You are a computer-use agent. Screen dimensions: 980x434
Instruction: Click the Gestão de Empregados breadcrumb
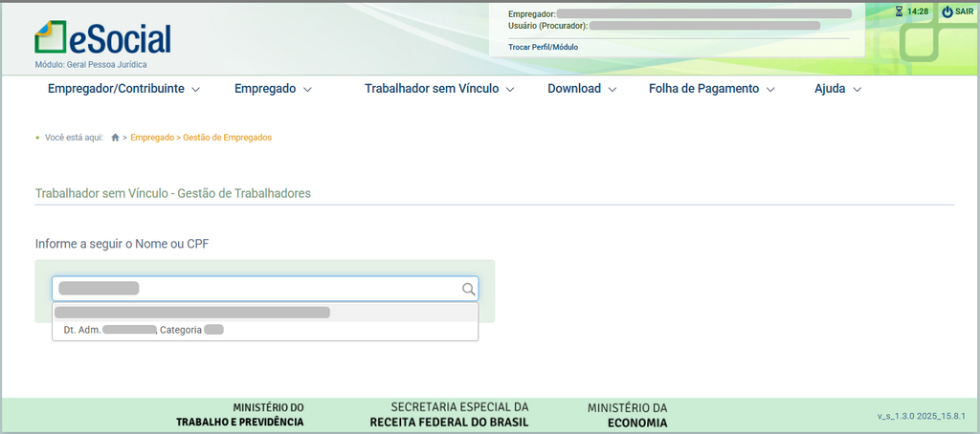[x=227, y=138]
